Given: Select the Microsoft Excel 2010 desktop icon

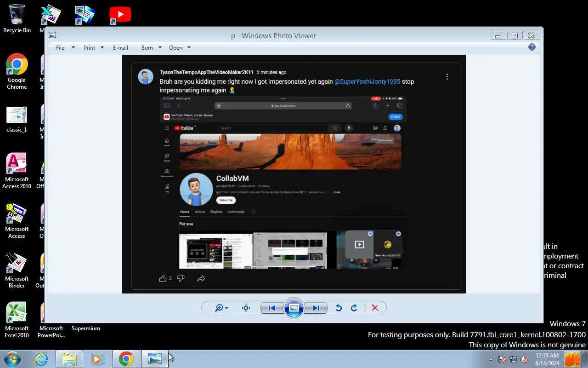Looking at the screenshot, I should [x=17, y=320].
